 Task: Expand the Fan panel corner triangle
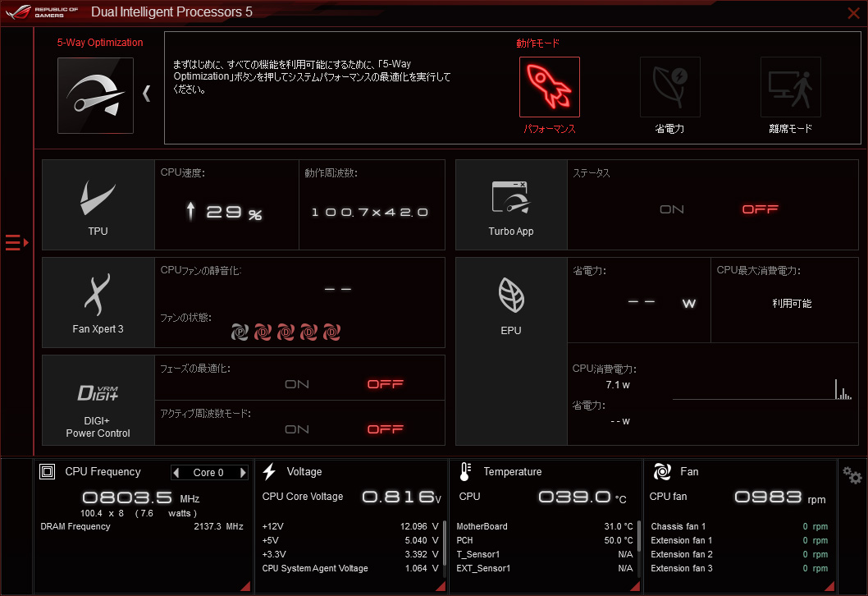coord(829,587)
